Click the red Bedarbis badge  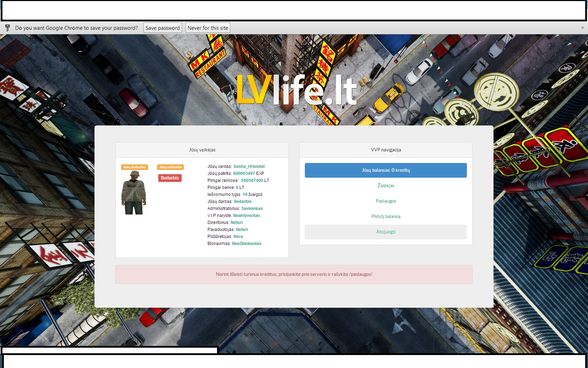[170, 178]
